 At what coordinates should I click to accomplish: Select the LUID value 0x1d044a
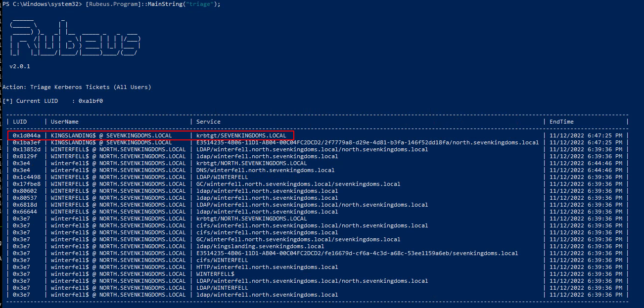tap(27, 135)
